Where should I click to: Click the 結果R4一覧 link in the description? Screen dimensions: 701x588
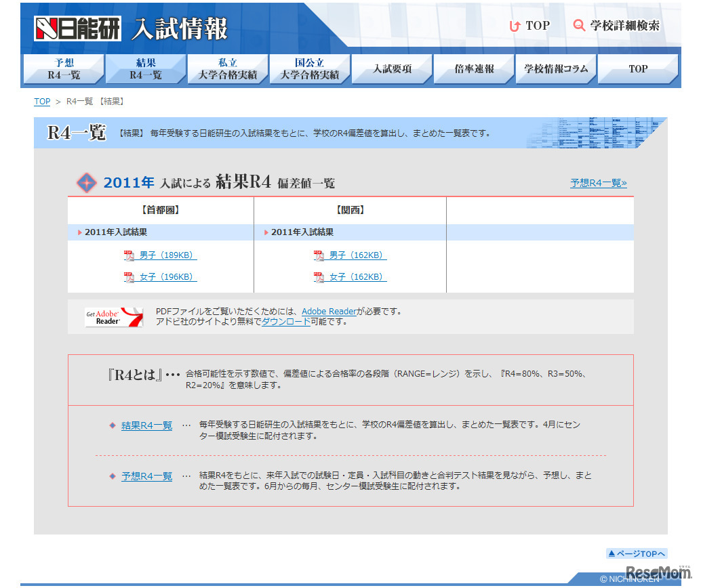146,426
